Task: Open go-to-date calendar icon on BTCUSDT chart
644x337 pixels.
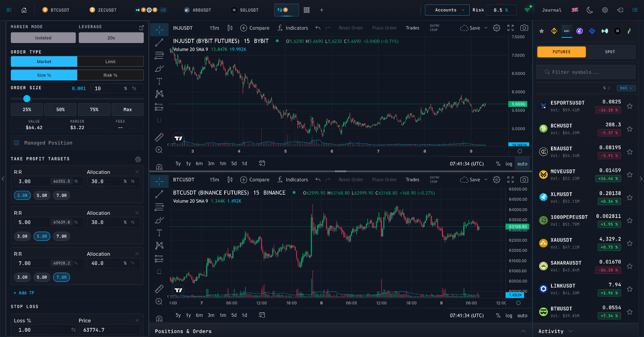Action: coord(262,315)
